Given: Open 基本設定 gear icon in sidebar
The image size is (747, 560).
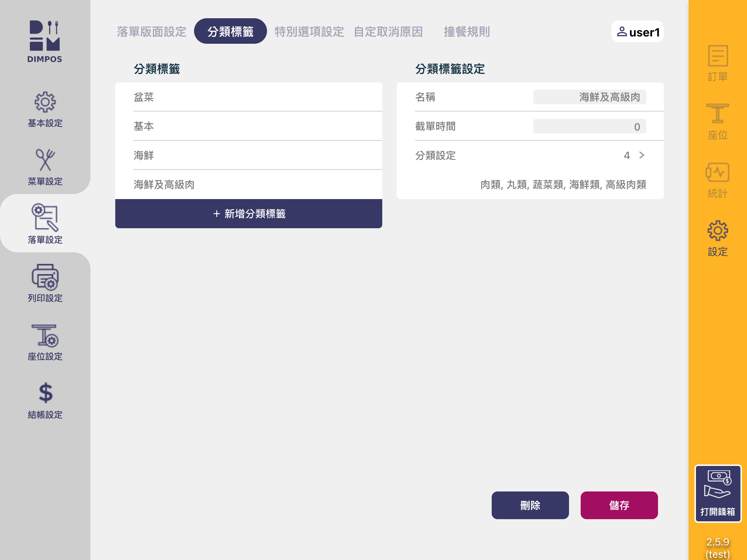Looking at the screenshot, I should coord(45,102).
